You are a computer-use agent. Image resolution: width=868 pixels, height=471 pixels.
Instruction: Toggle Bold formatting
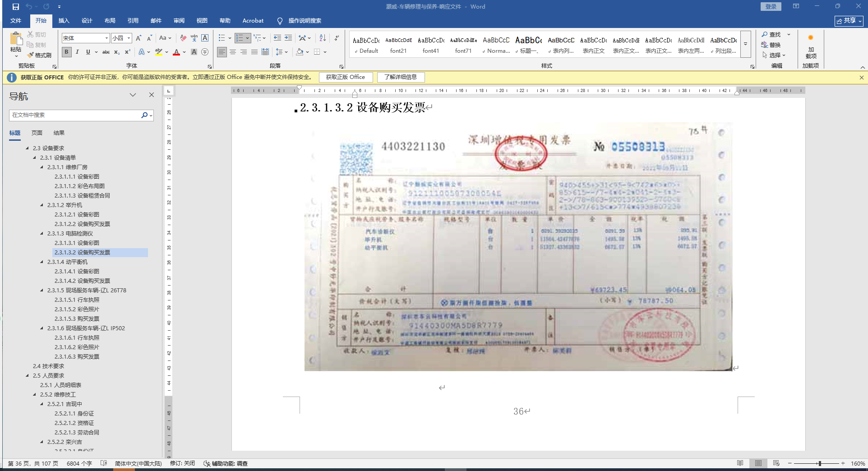[x=66, y=52]
